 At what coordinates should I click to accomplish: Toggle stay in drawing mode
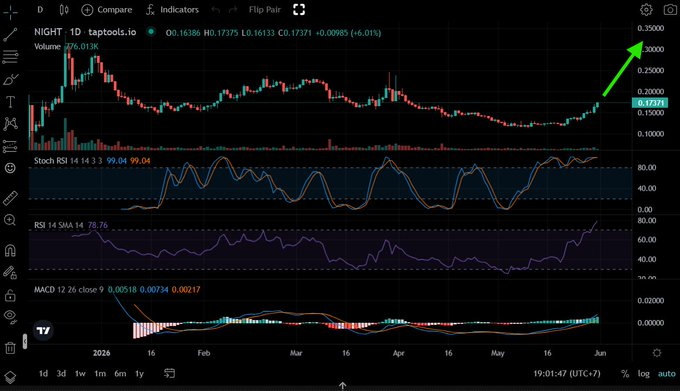(x=10, y=272)
